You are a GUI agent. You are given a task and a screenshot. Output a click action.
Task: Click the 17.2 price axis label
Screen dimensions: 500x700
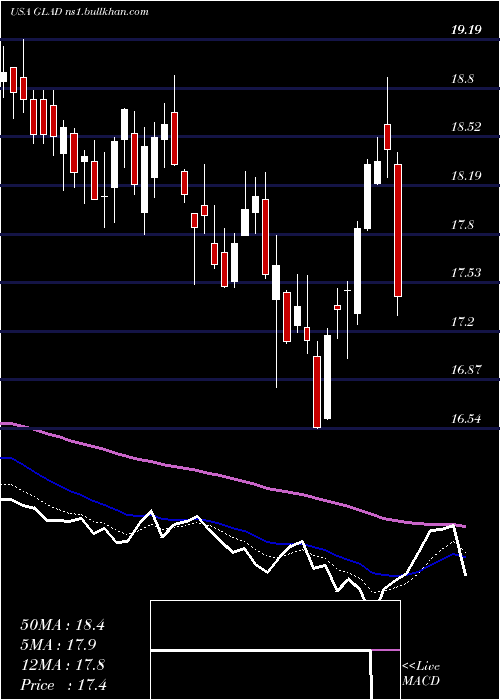462,322
